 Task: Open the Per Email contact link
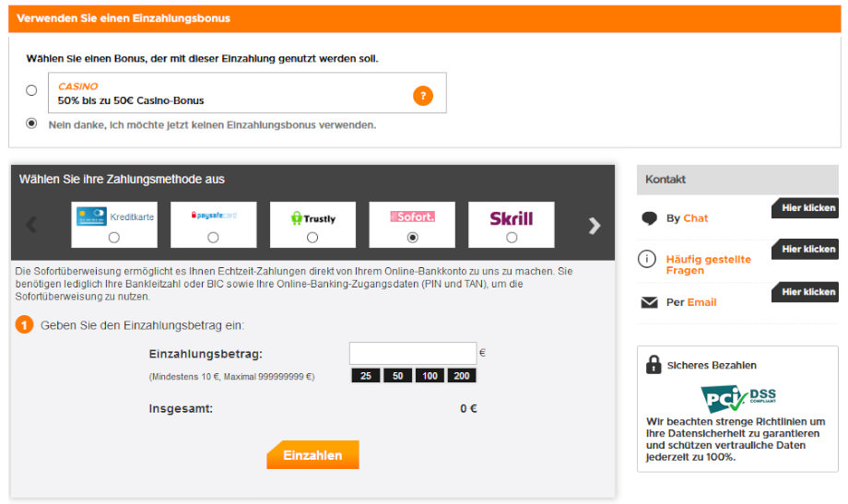tap(691, 302)
